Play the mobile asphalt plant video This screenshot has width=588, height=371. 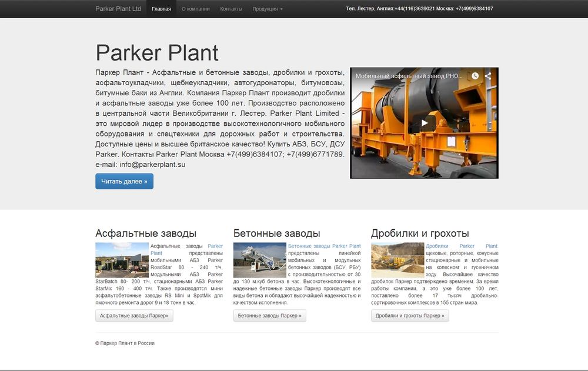[424, 123]
